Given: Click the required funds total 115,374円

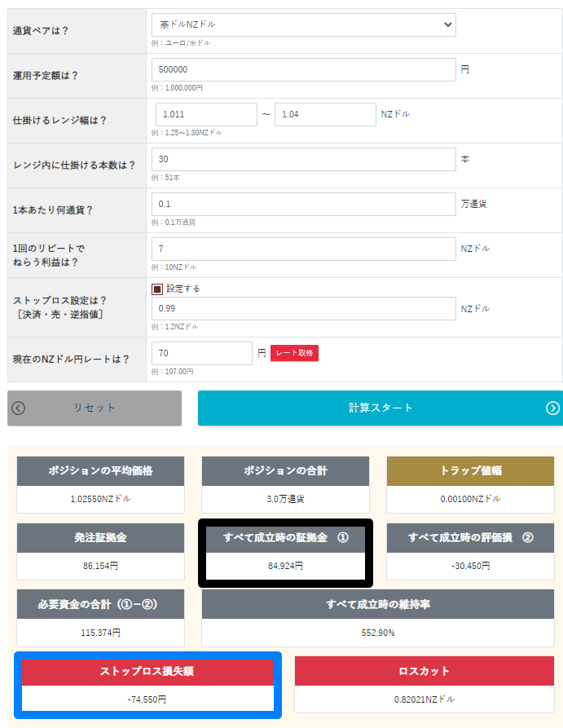Looking at the screenshot, I should point(100,633).
